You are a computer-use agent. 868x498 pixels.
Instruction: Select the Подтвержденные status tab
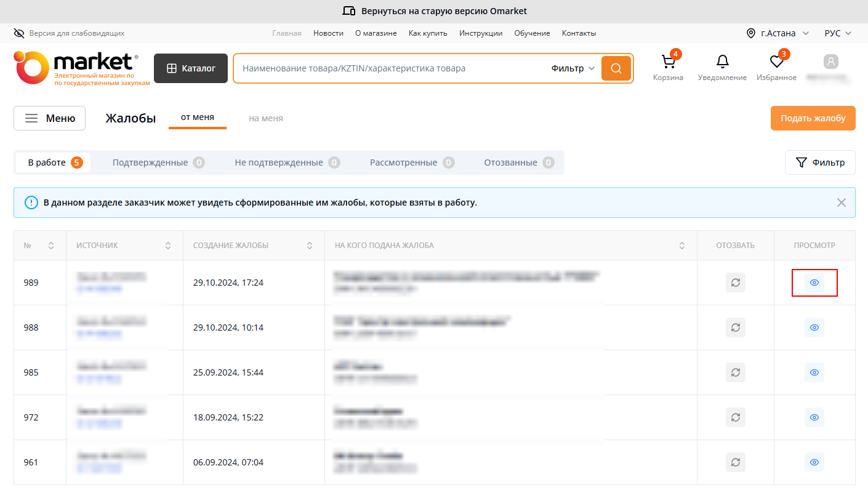158,163
